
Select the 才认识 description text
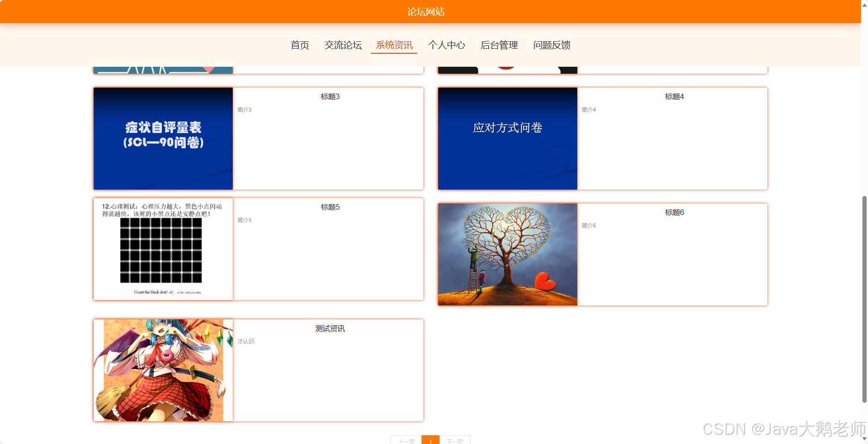click(x=246, y=342)
